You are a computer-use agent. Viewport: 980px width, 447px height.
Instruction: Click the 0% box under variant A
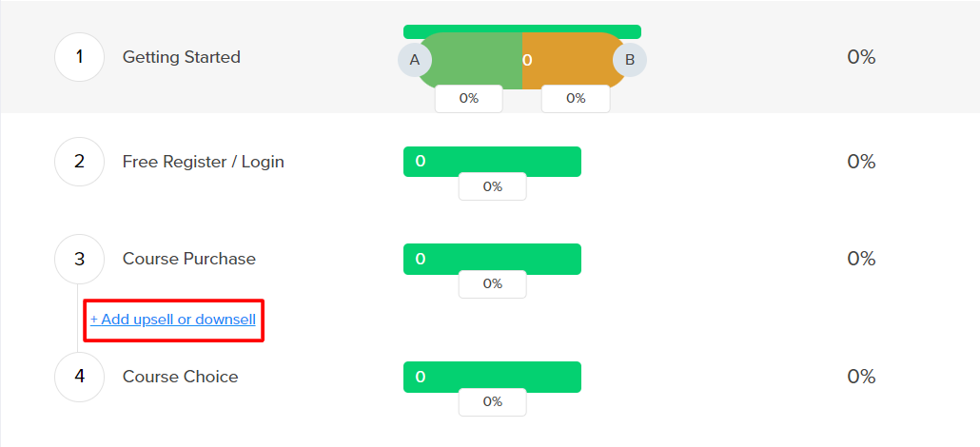(469, 98)
